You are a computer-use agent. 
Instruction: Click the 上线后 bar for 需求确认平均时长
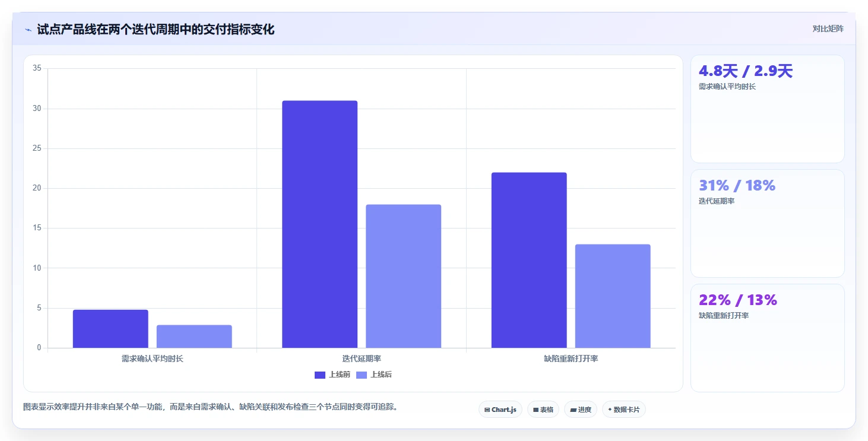point(194,337)
